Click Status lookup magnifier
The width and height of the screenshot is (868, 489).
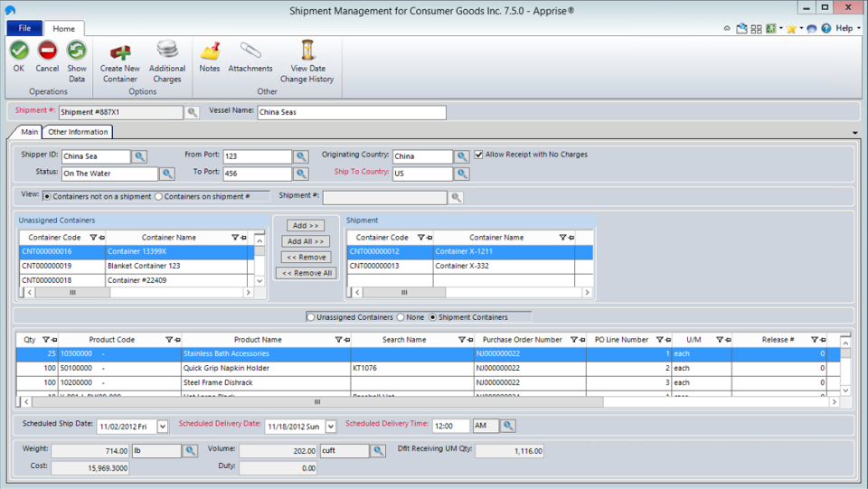pyautogui.click(x=166, y=174)
